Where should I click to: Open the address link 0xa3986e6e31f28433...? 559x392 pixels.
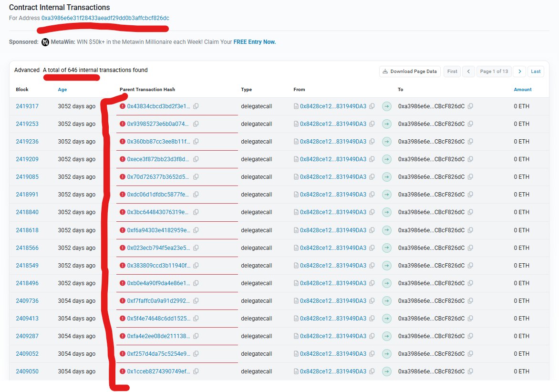[x=105, y=18]
